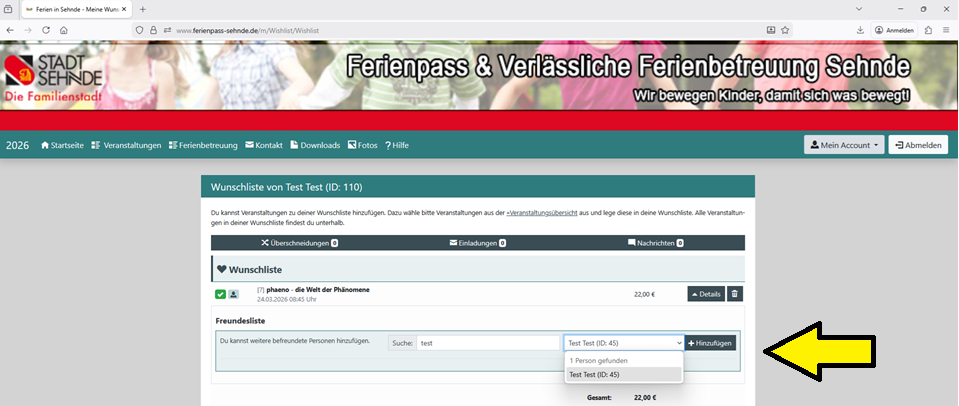Collapse the phaeno event Details

coord(704,294)
